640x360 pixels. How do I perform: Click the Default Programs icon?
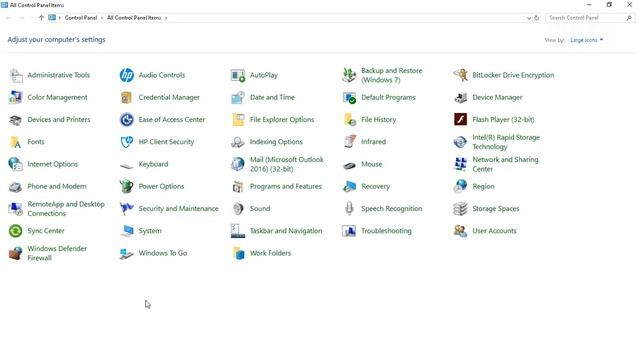click(349, 98)
